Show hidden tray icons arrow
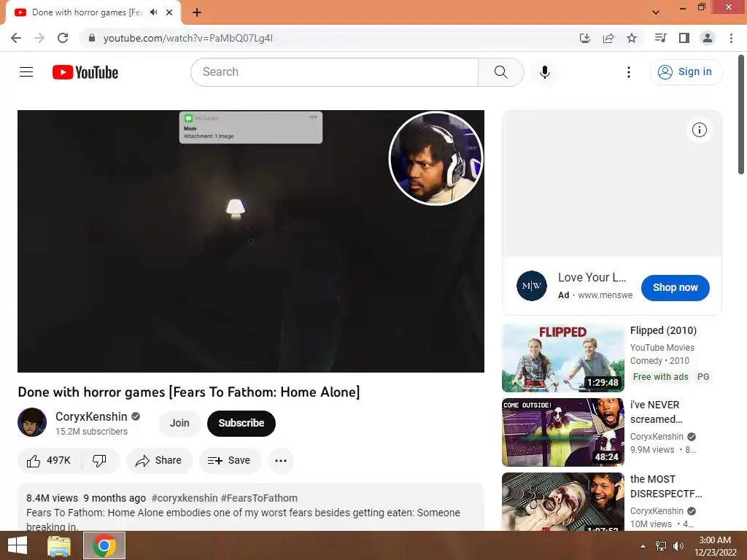Viewport: 747px width, 560px height. 643,546
